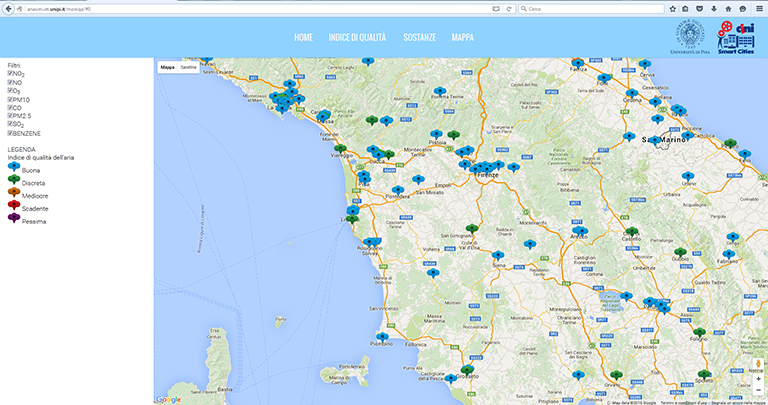Click the University of Pisa logo

[x=688, y=36]
